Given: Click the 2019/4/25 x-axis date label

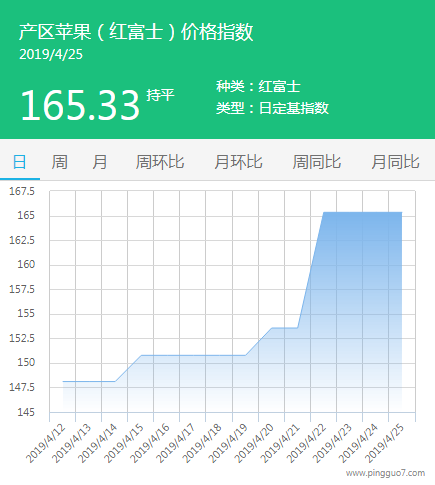Looking at the screenshot, I should 385,443.
